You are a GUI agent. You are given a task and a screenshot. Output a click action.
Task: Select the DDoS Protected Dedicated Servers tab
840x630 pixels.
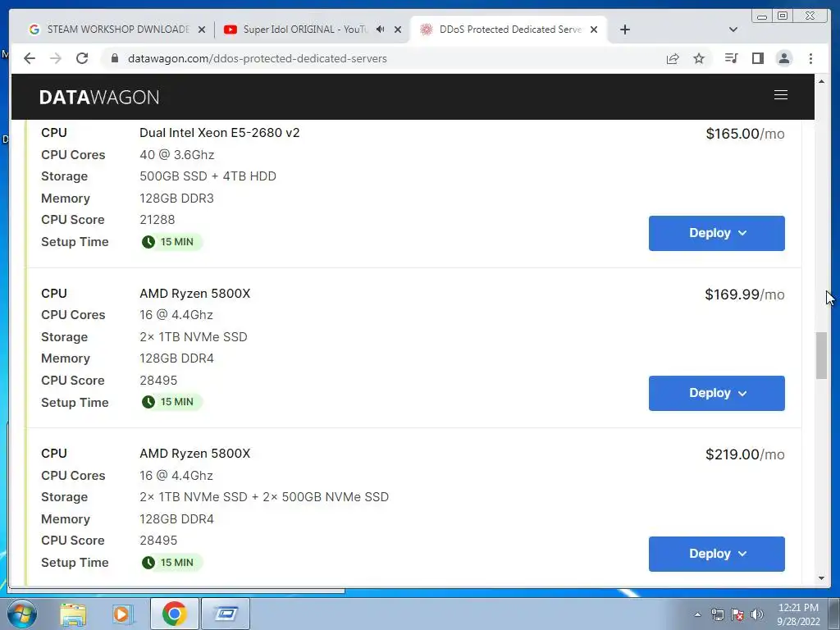(509, 30)
